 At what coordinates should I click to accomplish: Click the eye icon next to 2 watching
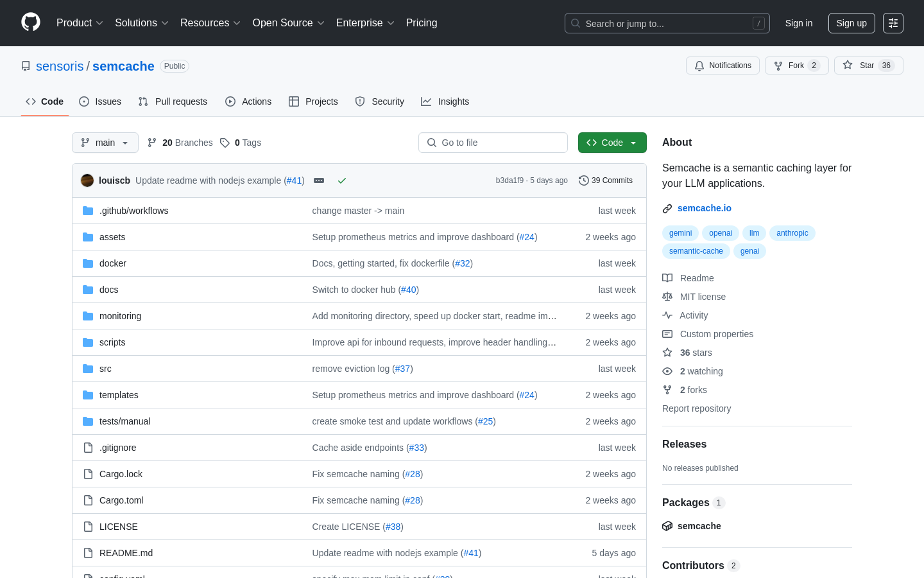coord(667,371)
